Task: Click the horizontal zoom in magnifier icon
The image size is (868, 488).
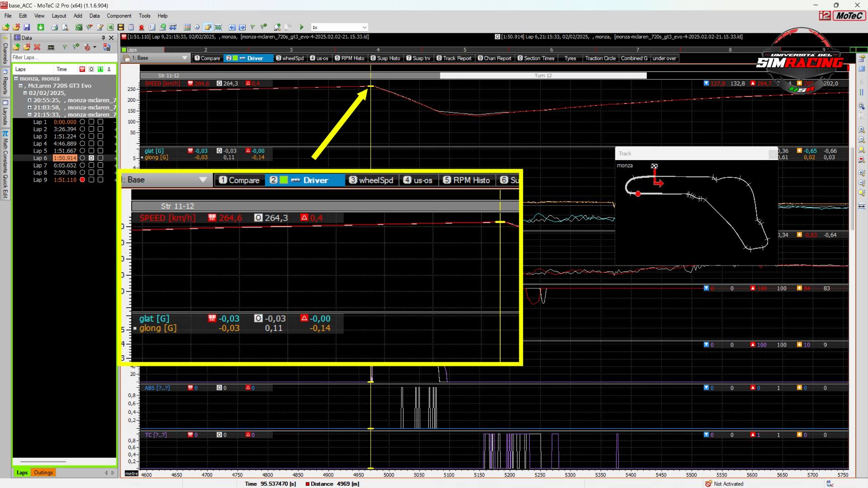Action: pyautogui.click(x=861, y=130)
